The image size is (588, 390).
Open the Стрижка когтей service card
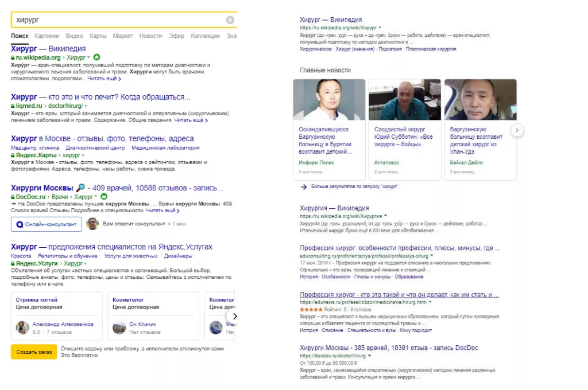click(x=57, y=316)
